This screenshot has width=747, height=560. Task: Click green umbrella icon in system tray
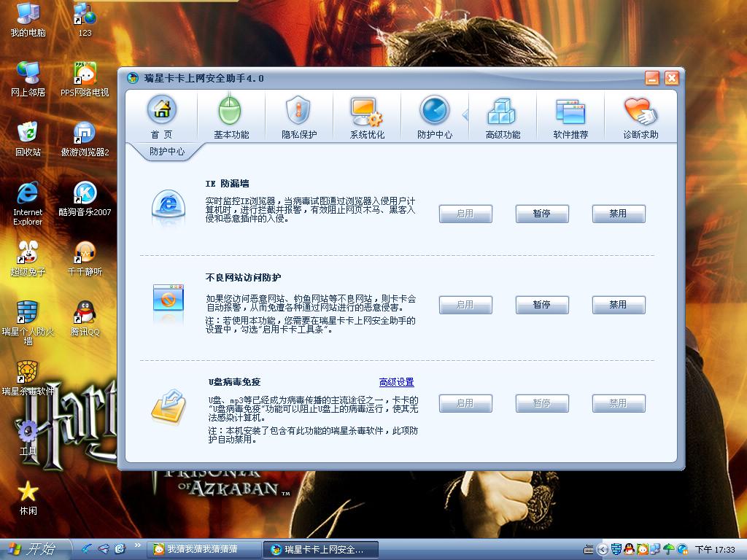668,550
